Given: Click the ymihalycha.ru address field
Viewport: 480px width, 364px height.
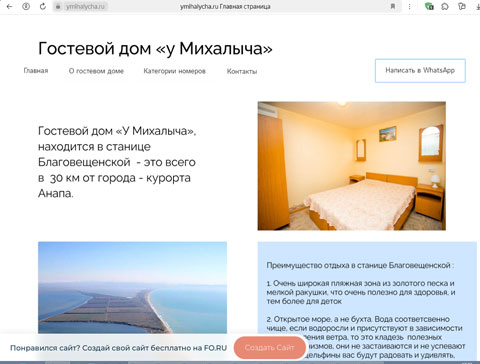Looking at the screenshot, I should 85,6.
